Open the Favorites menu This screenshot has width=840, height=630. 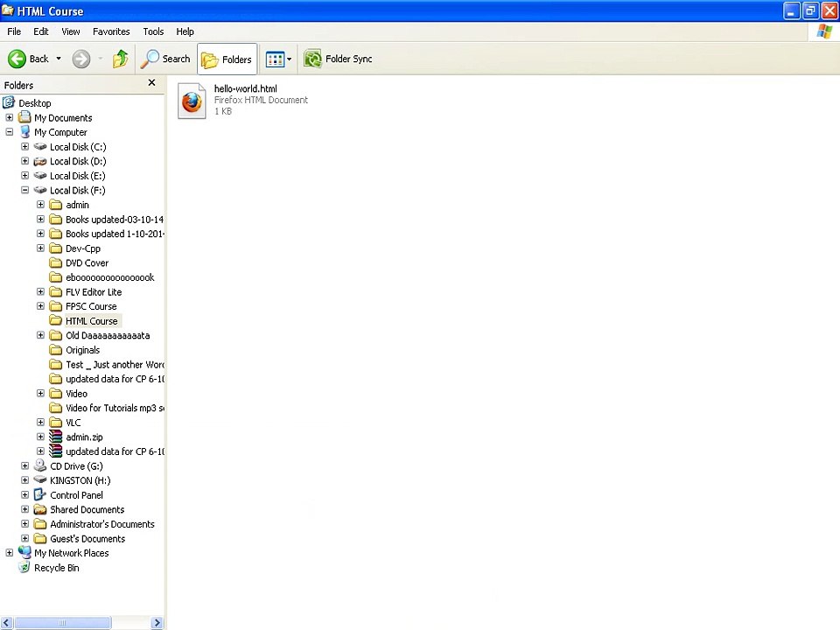click(111, 31)
